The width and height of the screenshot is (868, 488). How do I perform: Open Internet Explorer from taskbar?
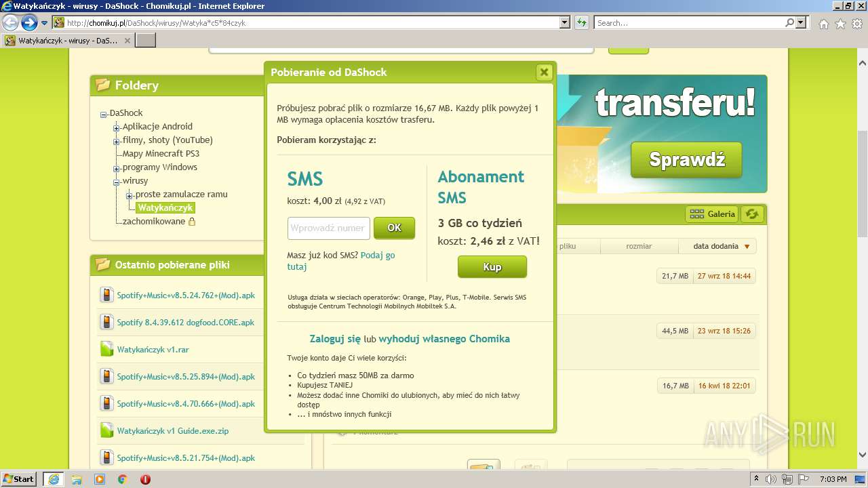tap(54, 479)
